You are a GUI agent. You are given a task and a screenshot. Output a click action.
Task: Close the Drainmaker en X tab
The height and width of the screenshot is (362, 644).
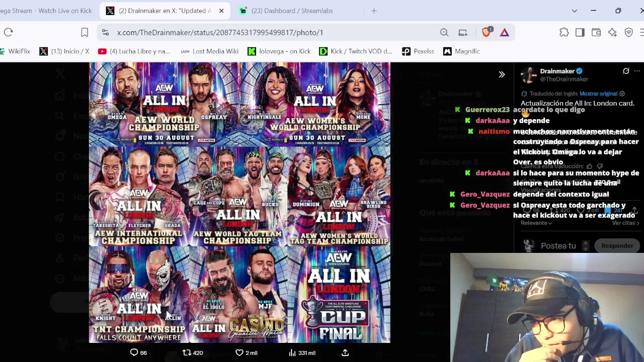point(221,11)
